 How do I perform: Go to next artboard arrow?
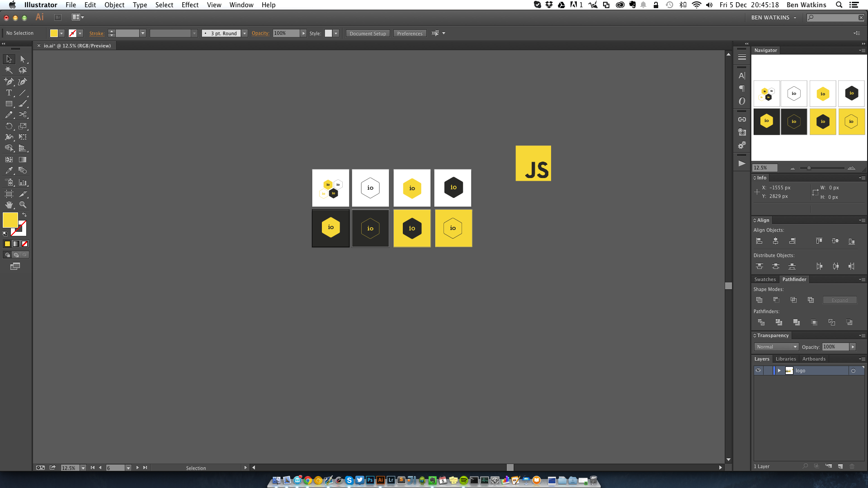click(x=137, y=468)
